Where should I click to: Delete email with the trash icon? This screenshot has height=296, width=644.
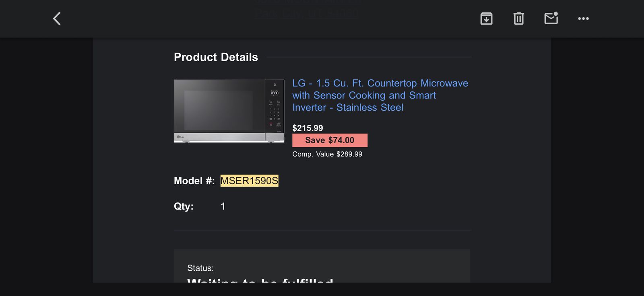pyautogui.click(x=518, y=18)
